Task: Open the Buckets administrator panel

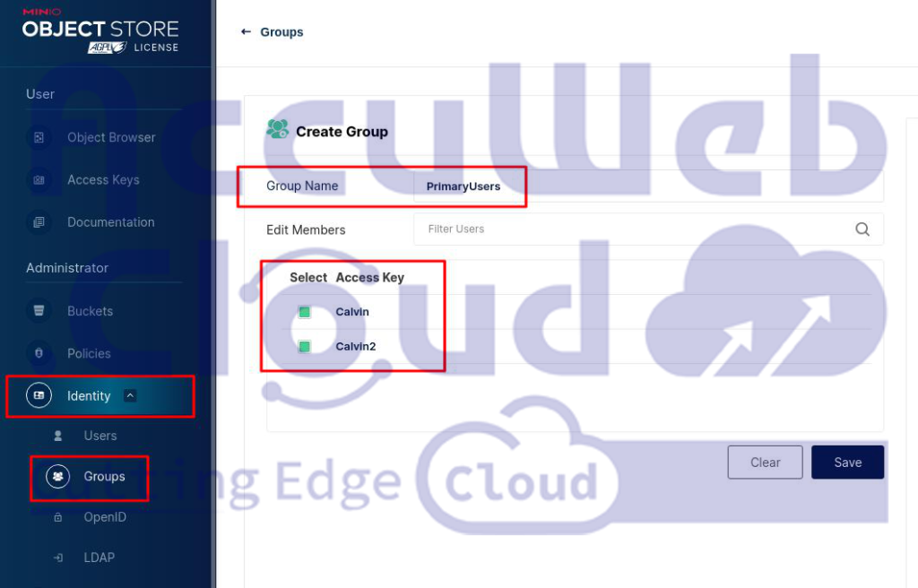Action: point(37,311)
